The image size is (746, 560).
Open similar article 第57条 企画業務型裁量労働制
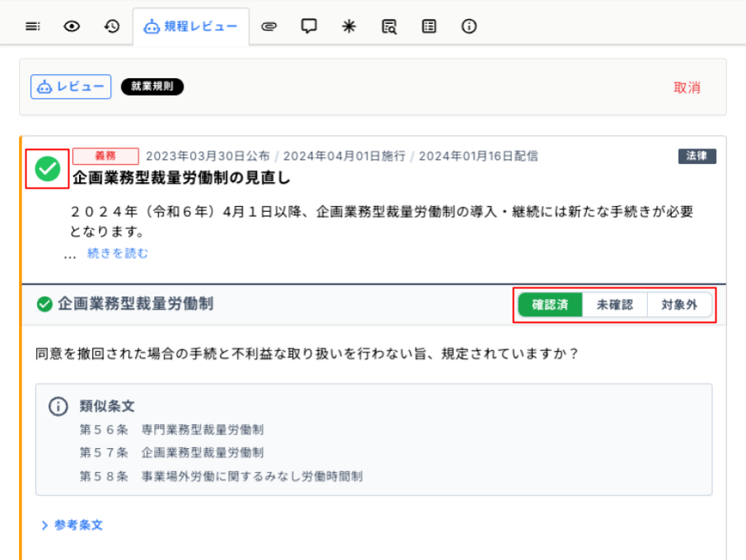tap(172, 453)
